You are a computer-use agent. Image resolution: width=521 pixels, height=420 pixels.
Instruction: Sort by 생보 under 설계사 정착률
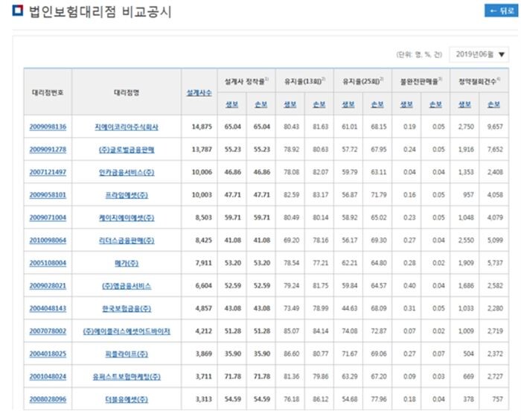(232, 104)
